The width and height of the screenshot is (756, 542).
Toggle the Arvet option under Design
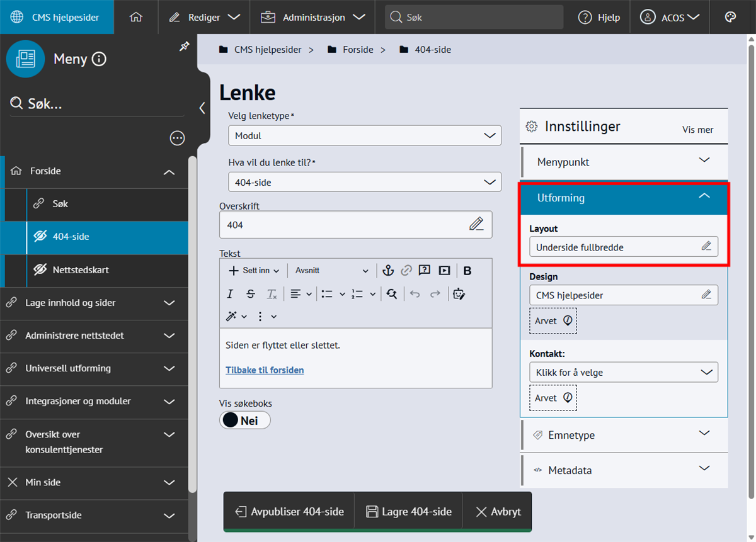pyautogui.click(x=553, y=321)
